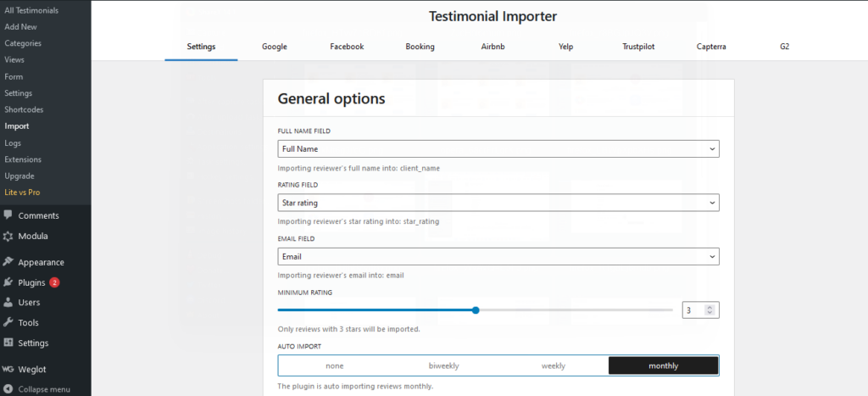
Task: Switch to the Yelp tab
Action: pyautogui.click(x=565, y=47)
